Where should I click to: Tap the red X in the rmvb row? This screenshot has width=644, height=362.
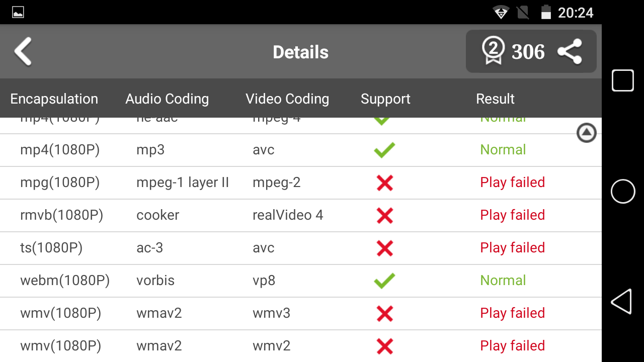coord(384,216)
